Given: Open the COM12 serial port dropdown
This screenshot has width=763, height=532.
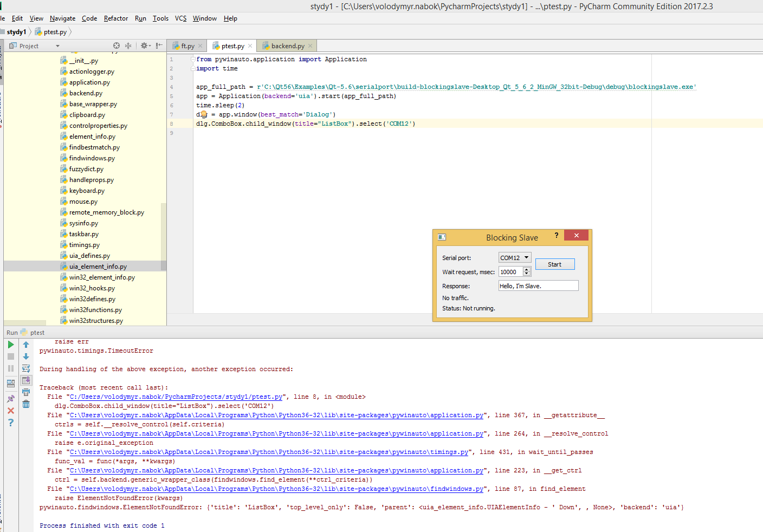Looking at the screenshot, I should (x=526, y=257).
